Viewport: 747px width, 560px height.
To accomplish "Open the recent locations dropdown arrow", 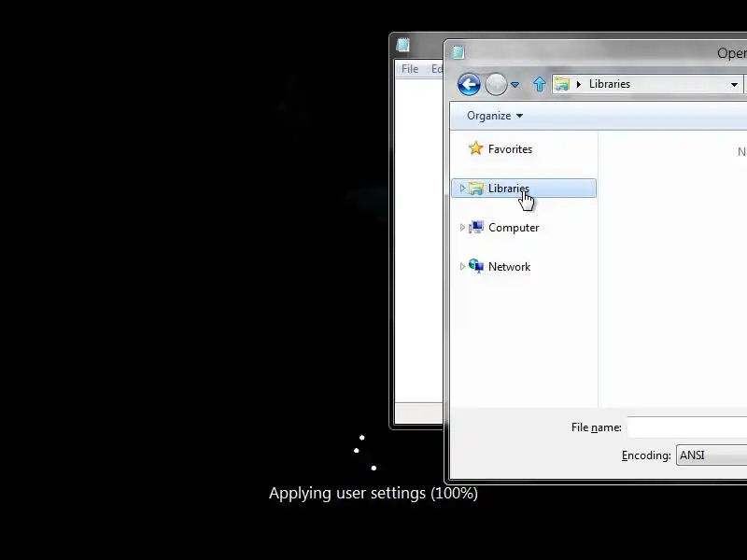I will pyautogui.click(x=515, y=85).
